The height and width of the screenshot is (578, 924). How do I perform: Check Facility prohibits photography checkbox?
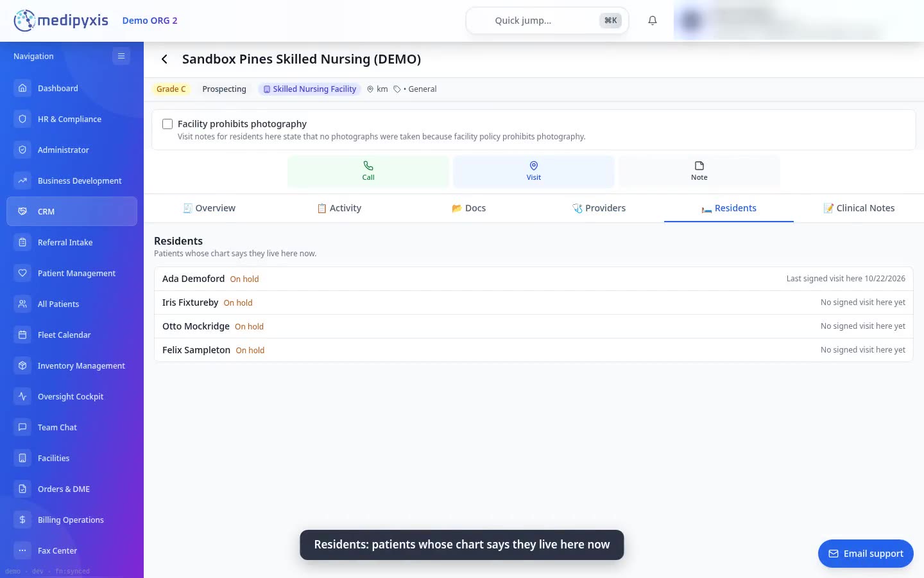point(167,124)
